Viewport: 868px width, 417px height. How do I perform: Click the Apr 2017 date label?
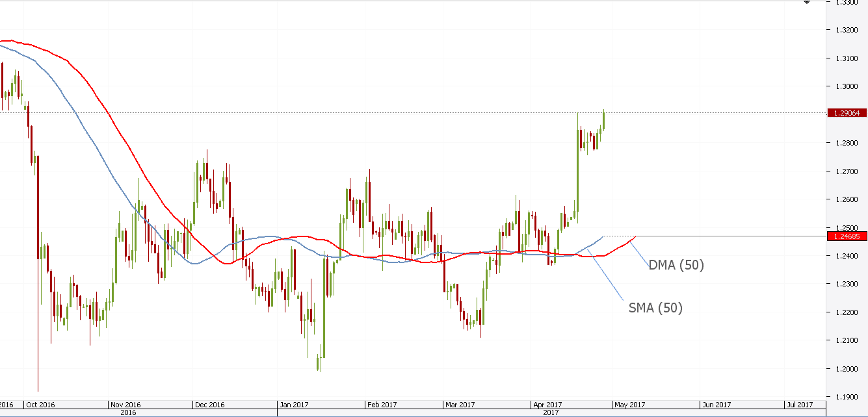[547, 404]
